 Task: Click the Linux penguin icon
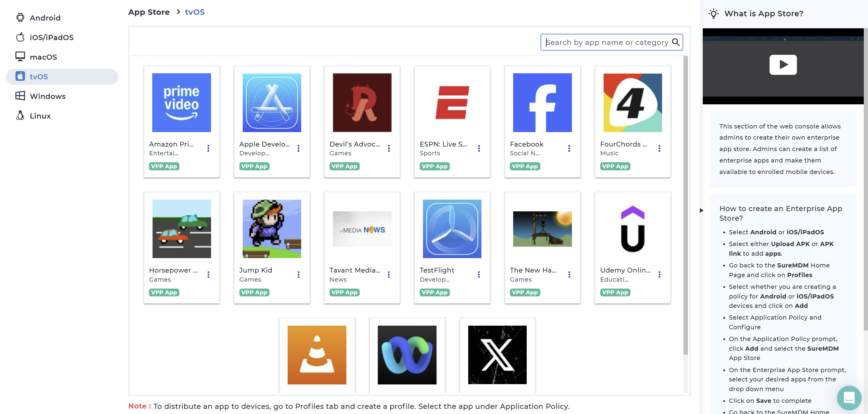20,116
